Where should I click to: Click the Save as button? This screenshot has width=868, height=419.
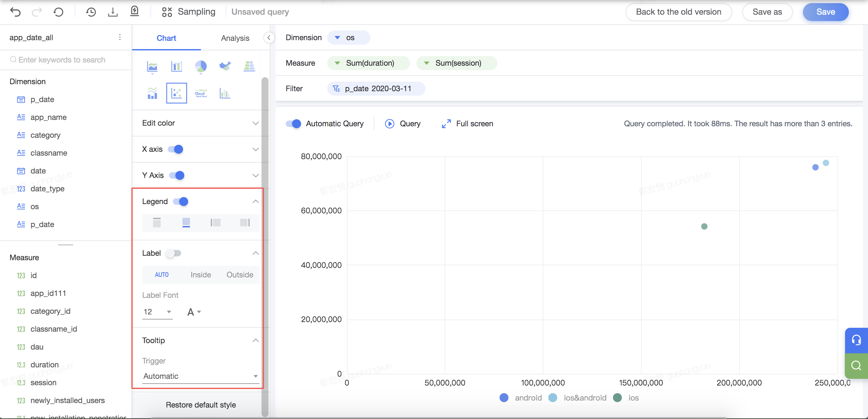coord(767,12)
